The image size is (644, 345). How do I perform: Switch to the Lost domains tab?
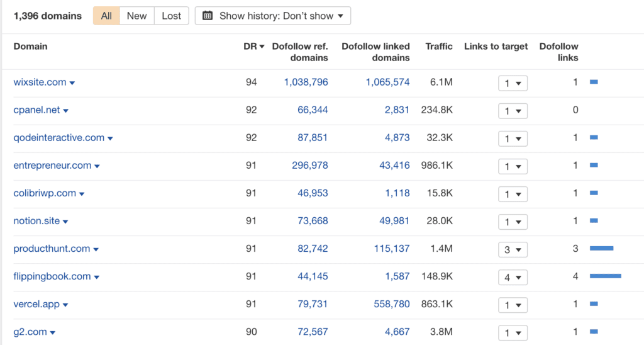coord(171,16)
